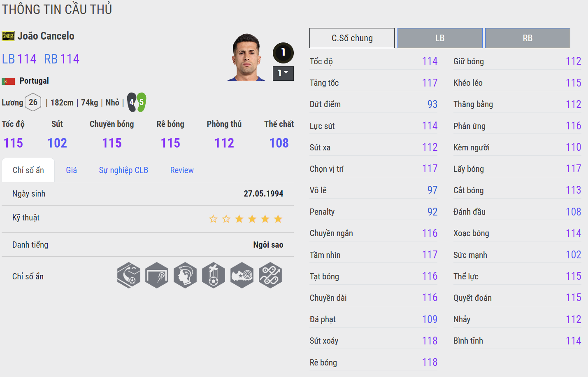
Task: Click the goal shot trait icon
Action: pos(157,275)
